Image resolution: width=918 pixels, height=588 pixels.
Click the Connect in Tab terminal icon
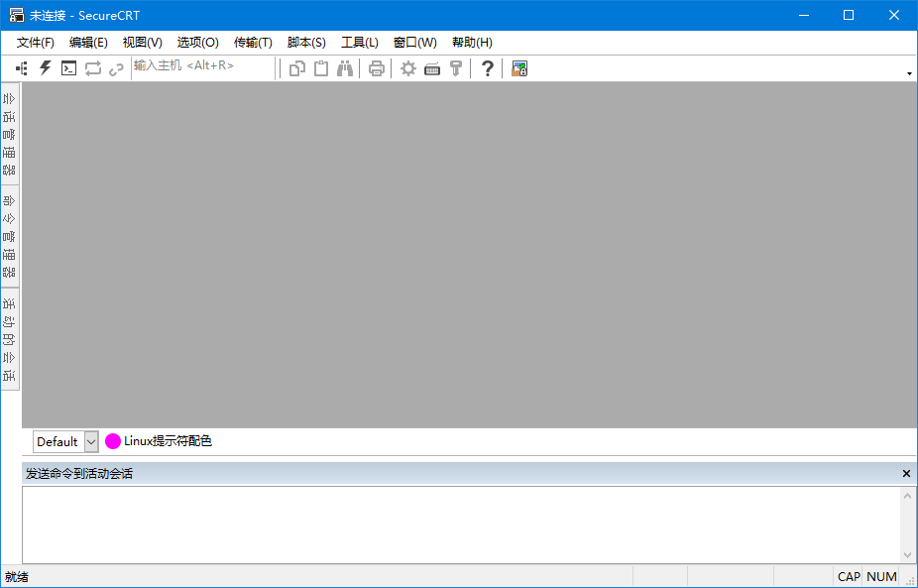pyautogui.click(x=68, y=68)
